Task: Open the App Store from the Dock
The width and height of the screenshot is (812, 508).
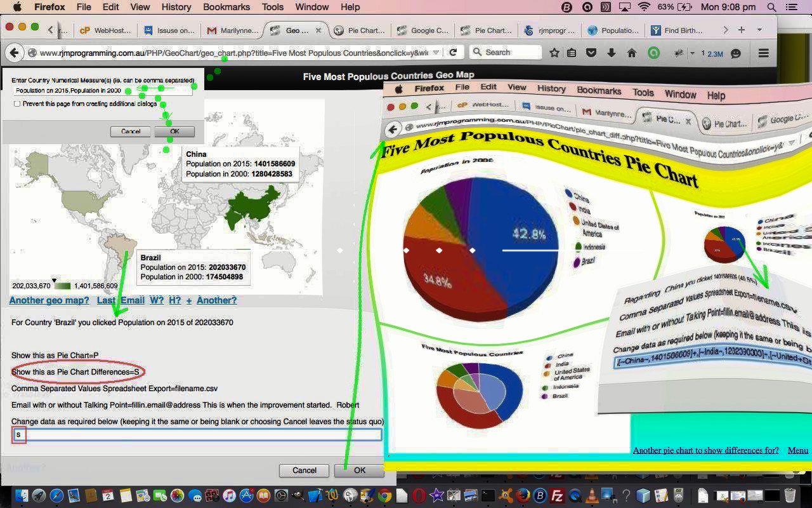Action: pos(246,495)
